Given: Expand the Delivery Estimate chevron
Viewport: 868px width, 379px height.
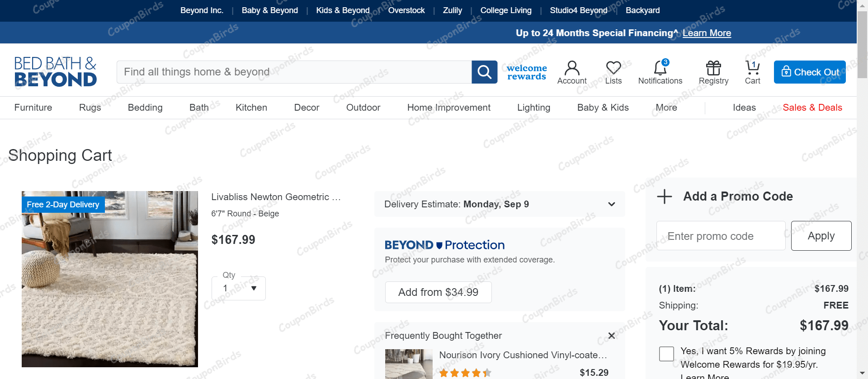Looking at the screenshot, I should (x=612, y=204).
